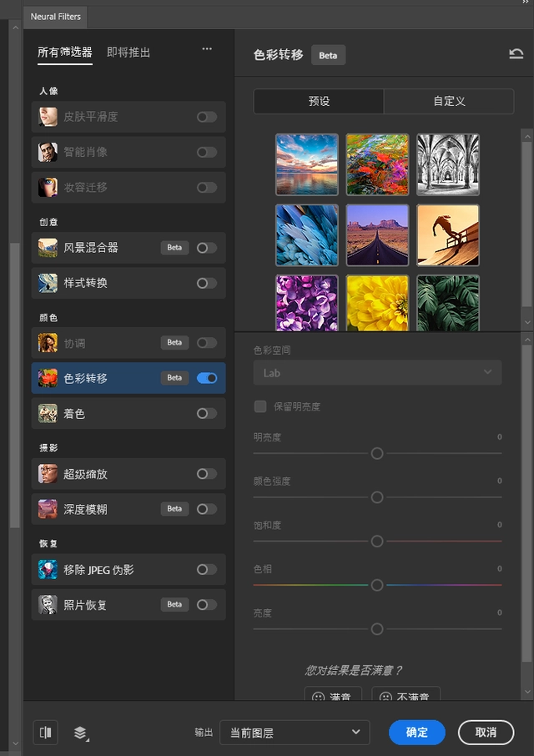Check the 保留明亮度 checkbox
The image size is (534, 756).
point(260,406)
